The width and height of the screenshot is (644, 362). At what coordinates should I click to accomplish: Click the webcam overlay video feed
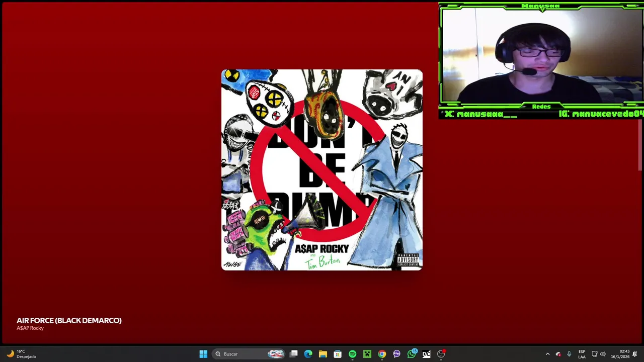[x=541, y=56]
